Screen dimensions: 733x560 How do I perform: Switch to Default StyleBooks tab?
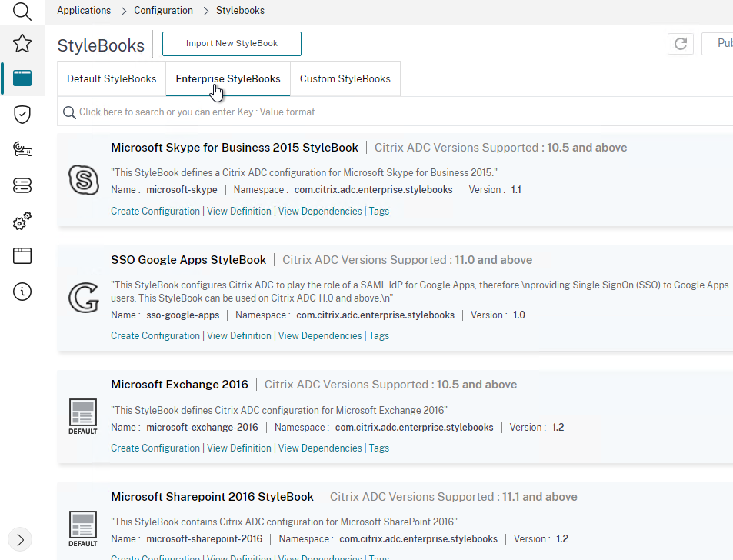tap(112, 79)
